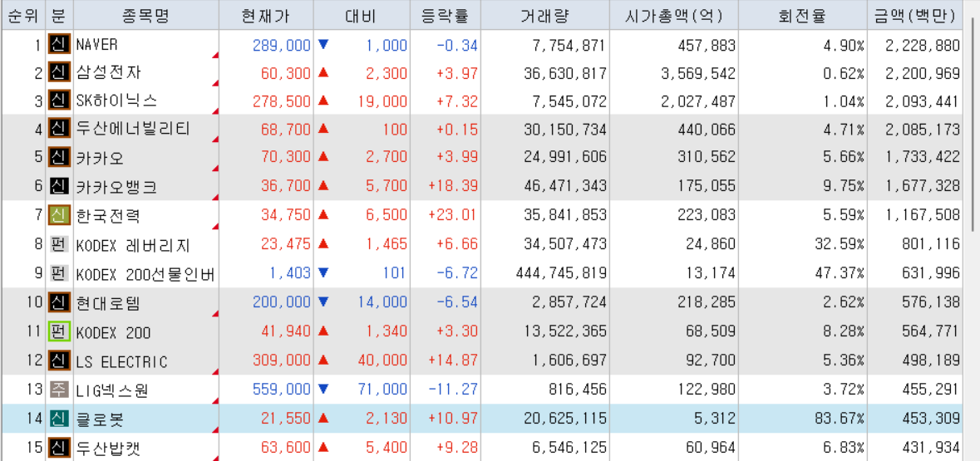Screen dimensions: 980x461
Task: Sort by the 금액(백만) column header
Action: (915, 17)
